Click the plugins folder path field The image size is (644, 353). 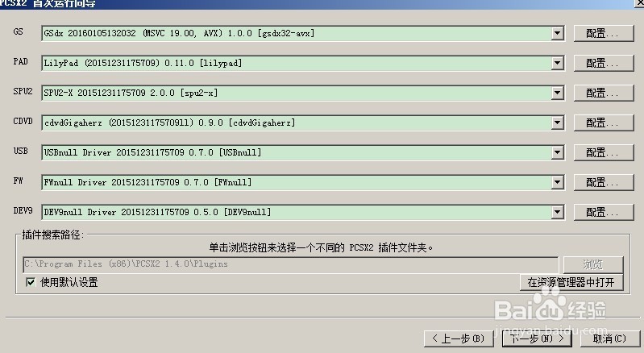(291, 264)
